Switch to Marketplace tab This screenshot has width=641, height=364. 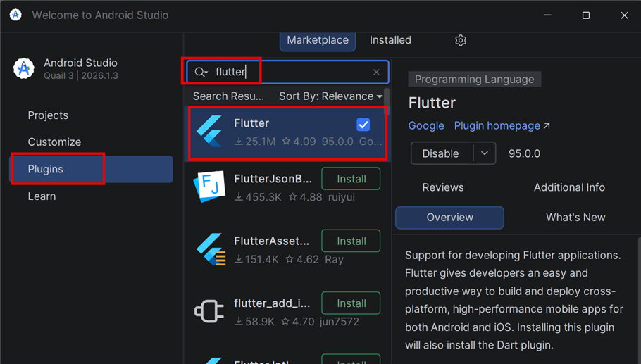[318, 40]
